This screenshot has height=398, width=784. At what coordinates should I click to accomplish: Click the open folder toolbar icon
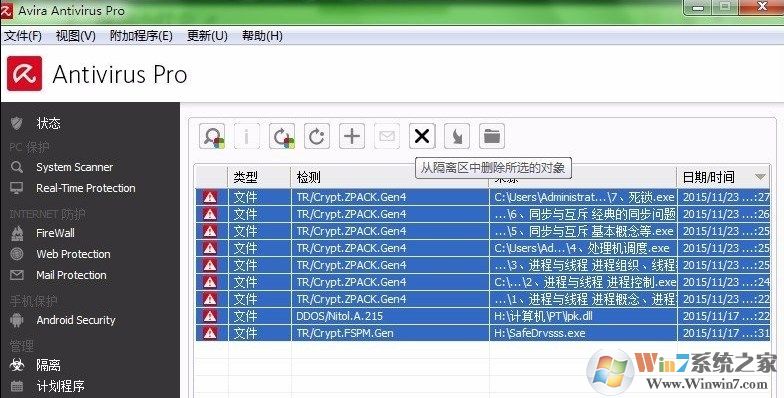pos(492,136)
